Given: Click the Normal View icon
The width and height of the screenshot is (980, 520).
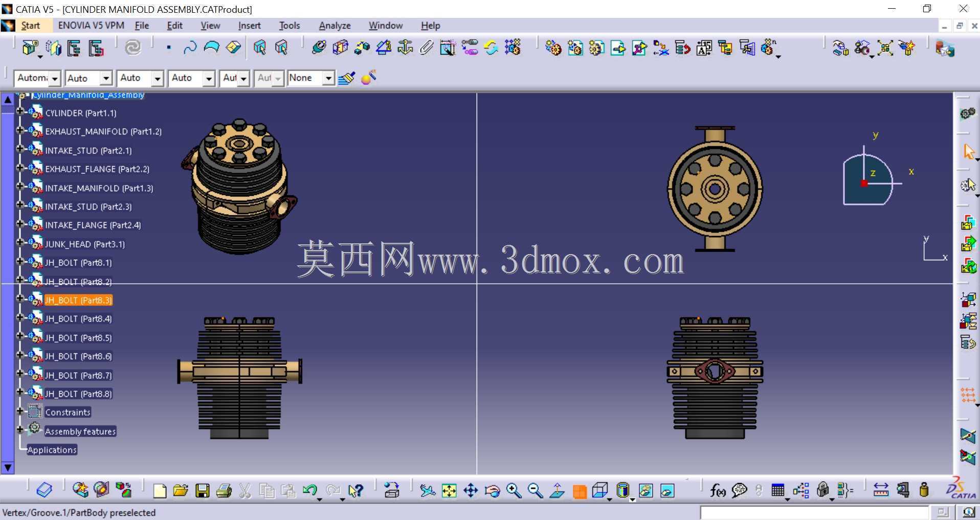Looking at the screenshot, I should tap(557, 491).
